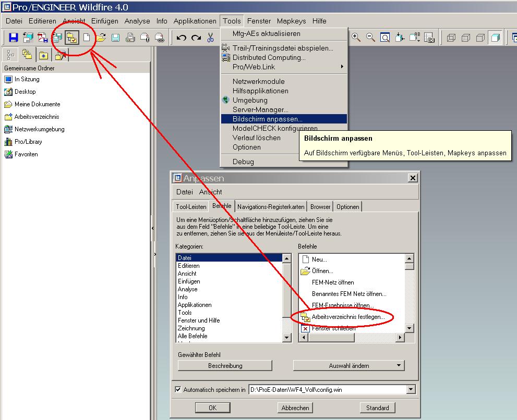Click the Befehle list scroll-up arrow
Image resolution: width=517 pixels, height=420 pixels.
pos(409,258)
